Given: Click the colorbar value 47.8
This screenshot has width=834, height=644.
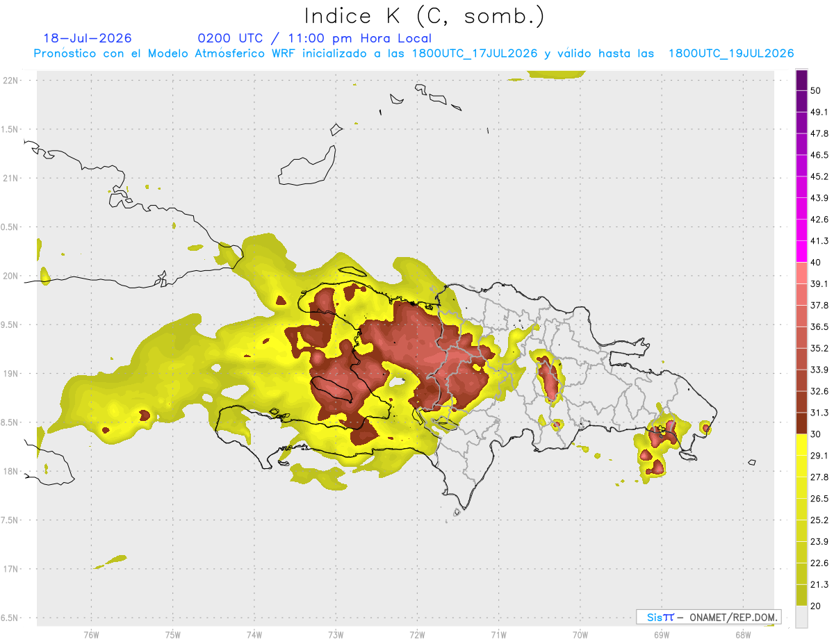Looking at the screenshot, I should [x=819, y=133].
